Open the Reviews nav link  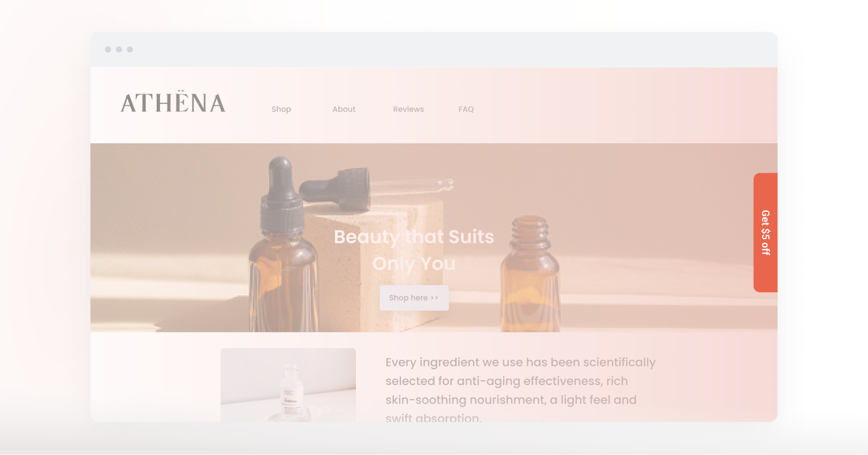click(x=409, y=109)
